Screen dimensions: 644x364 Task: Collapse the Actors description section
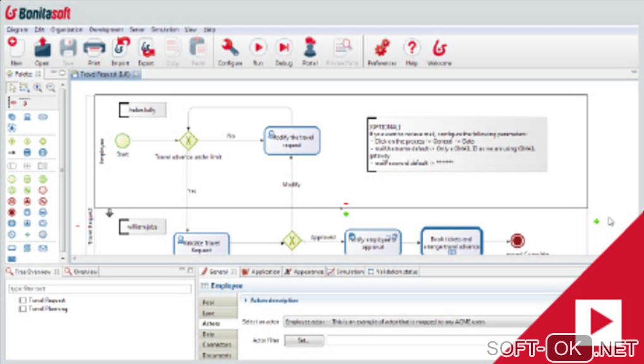tap(246, 300)
